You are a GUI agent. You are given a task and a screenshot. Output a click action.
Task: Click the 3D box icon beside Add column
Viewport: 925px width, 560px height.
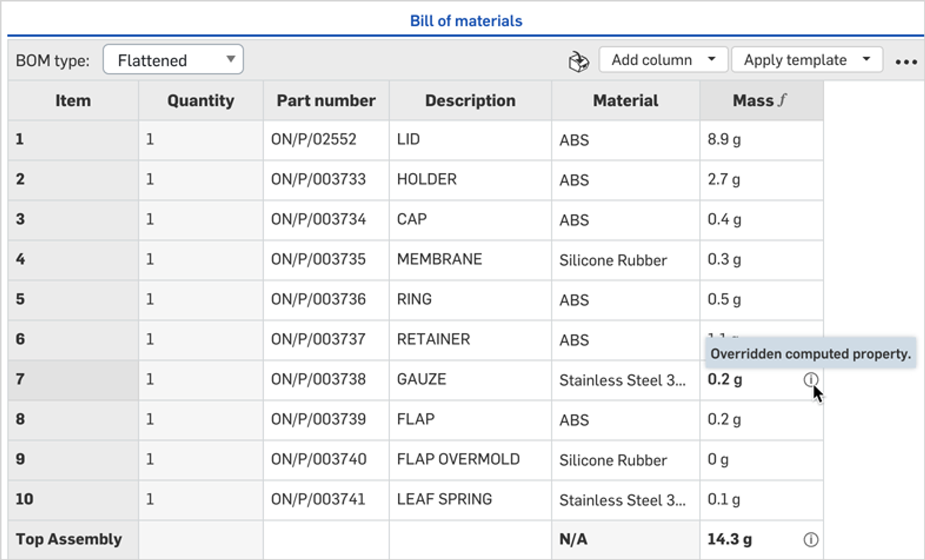click(x=578, y=61)
